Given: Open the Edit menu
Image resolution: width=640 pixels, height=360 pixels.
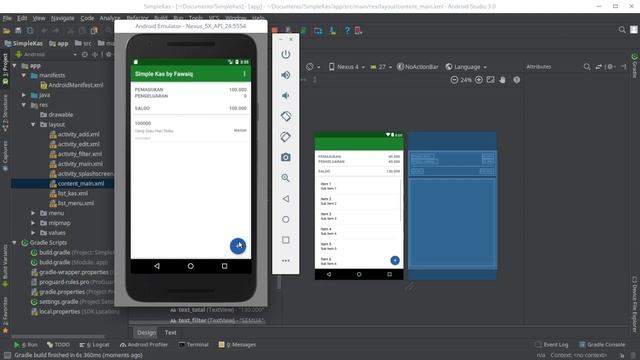Looking at the screenshot, I should point(22,18).
